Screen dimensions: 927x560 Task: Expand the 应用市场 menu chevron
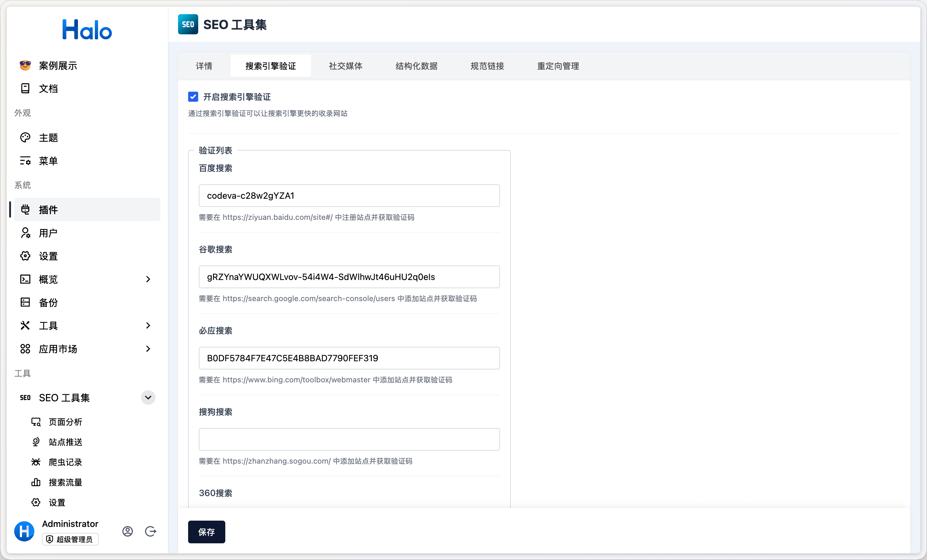(x=148, y=349)
